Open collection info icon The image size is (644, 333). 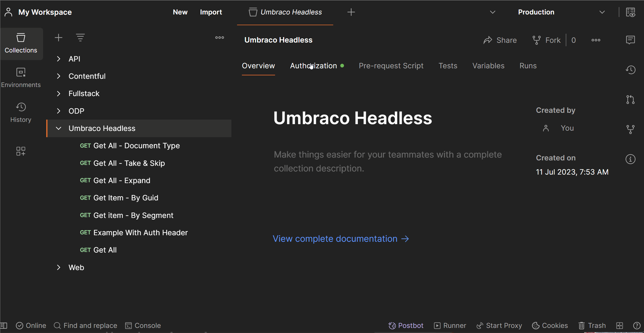(x=630, y=159)
